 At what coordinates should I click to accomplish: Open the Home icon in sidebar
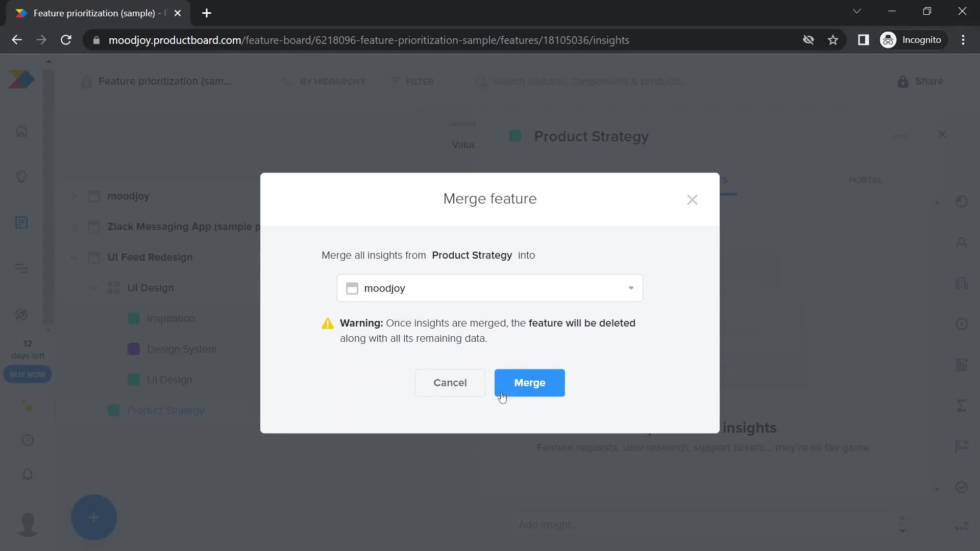21,131
